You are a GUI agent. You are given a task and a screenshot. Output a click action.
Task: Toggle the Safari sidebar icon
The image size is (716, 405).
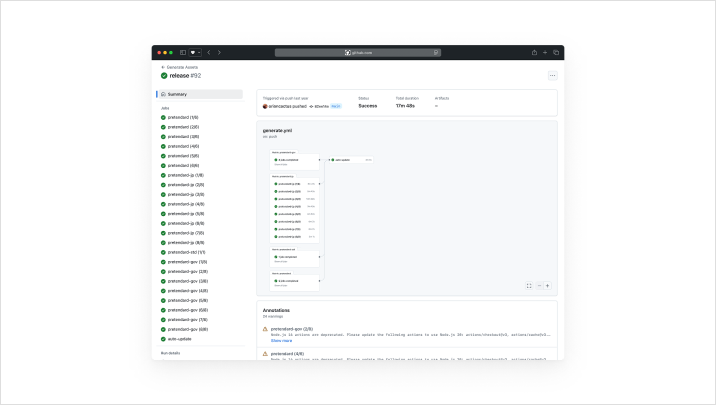[x=183, y=53]
